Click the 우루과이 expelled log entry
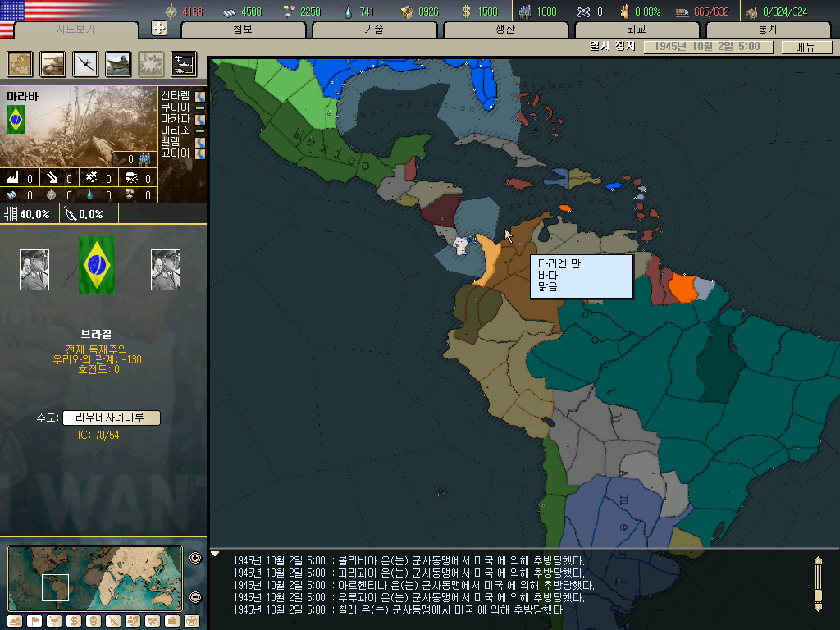Screen dimensions: 840x630 coord(409,597)
